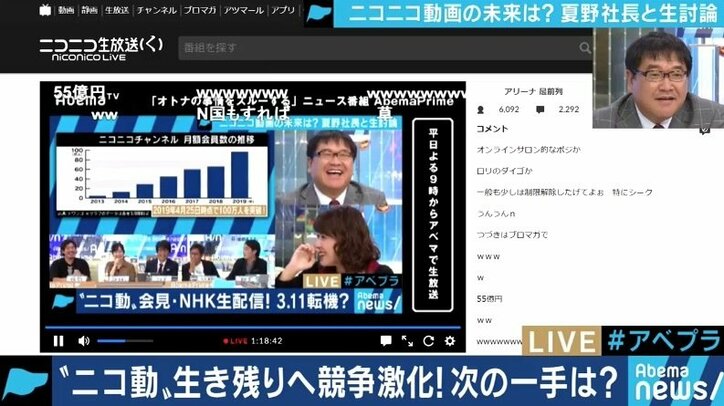Click the viewer count 6,092
This screenshot has width=724, height=406.
509,109
